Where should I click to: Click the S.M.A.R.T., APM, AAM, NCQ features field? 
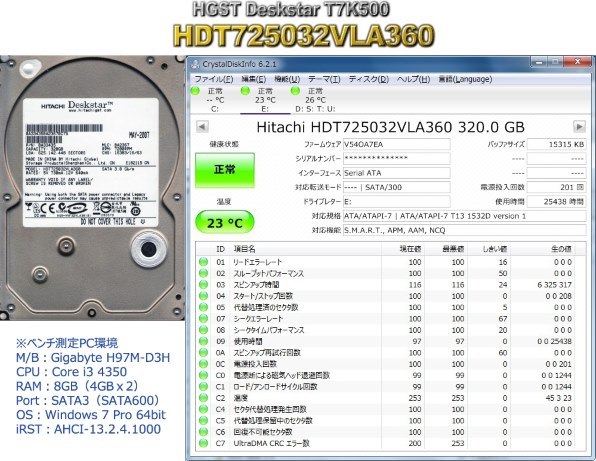pos(464,230)
